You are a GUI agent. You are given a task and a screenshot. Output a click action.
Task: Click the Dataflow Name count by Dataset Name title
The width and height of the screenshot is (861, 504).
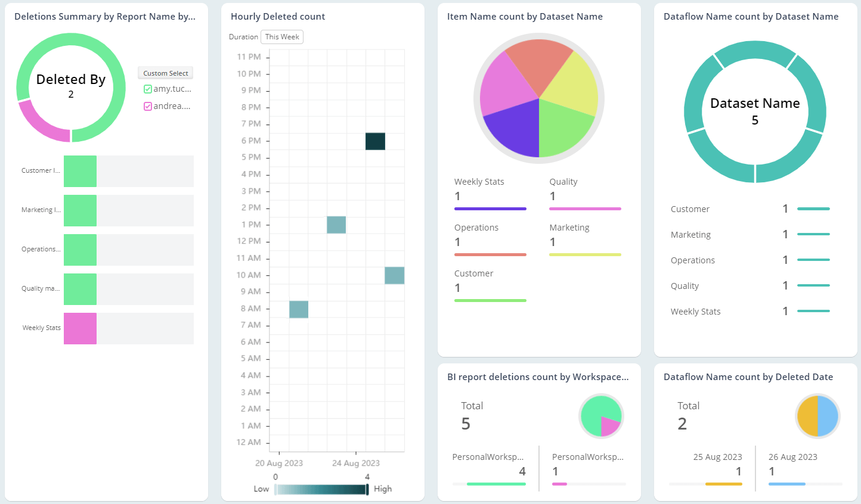(x=751, y=16)
